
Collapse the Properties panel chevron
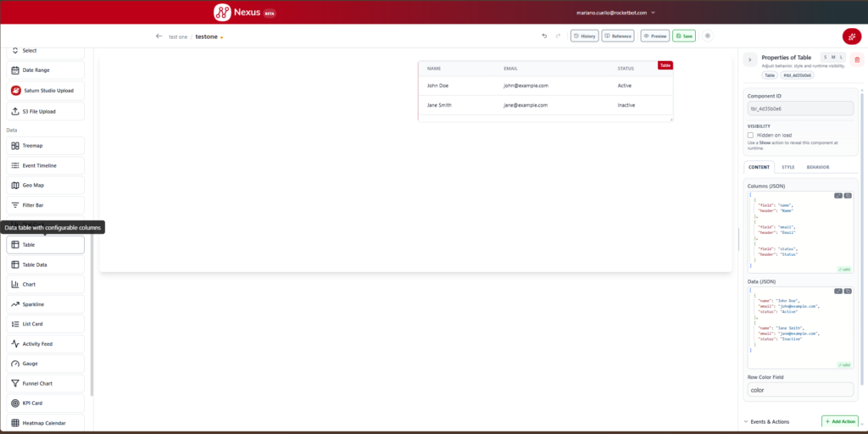(750, 60)
